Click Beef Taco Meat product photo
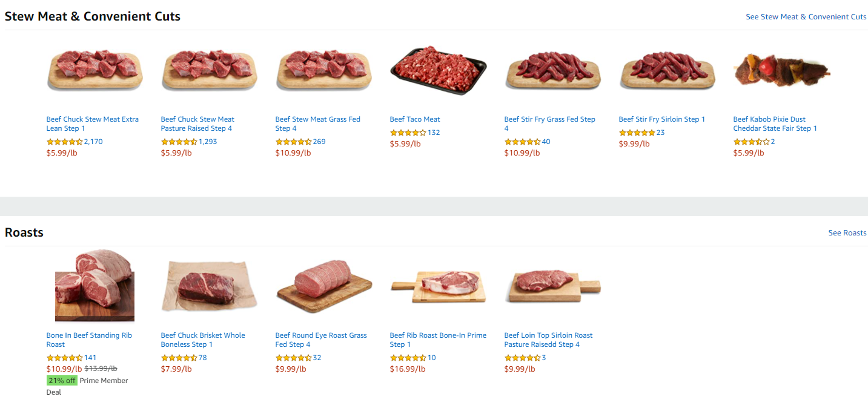The width and height of the screenshot is (868, 417). point(438,70)
